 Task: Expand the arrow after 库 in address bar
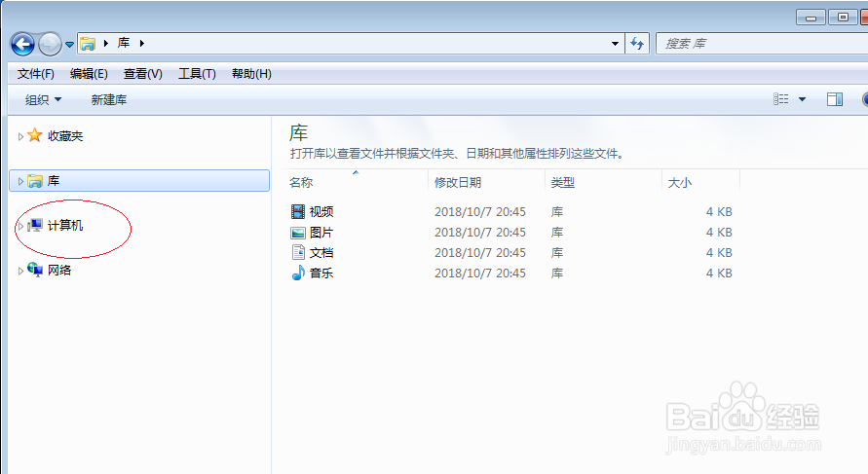[x=141, y=43]
